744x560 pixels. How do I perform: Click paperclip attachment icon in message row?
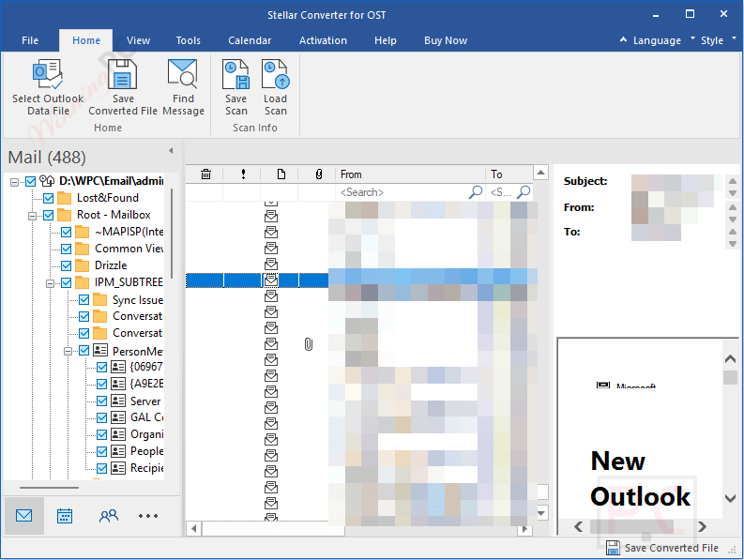pos(309,344)
